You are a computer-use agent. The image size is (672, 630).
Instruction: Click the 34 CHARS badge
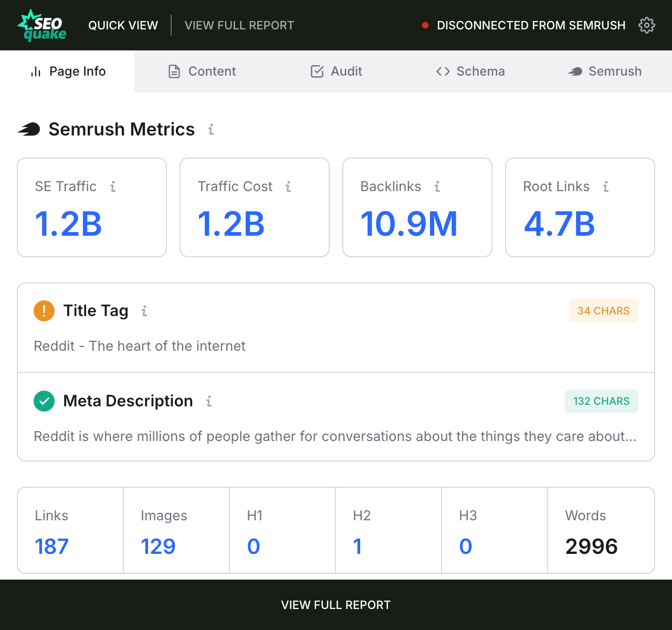603,311
